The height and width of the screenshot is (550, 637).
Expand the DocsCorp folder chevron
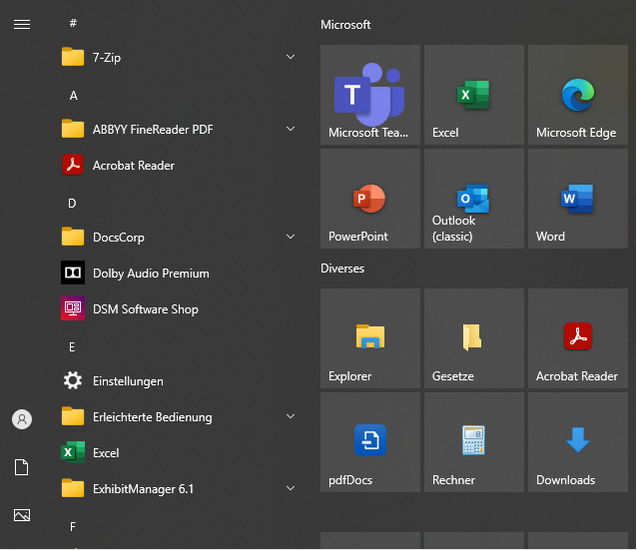(x=290, y=236)
